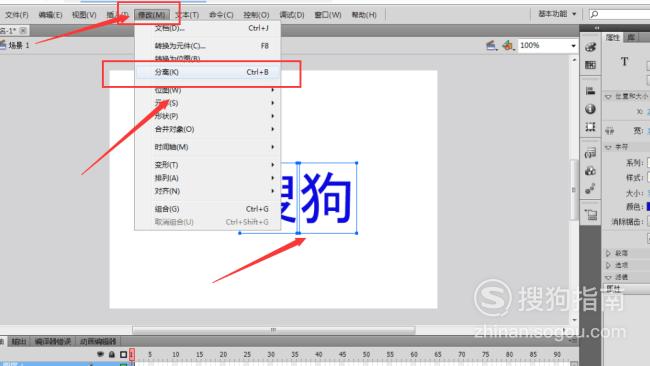This screenshot has width=650, height=366.
Task: Select 分离(K) Ctrl+B menu item
Action: coord(208,72)
